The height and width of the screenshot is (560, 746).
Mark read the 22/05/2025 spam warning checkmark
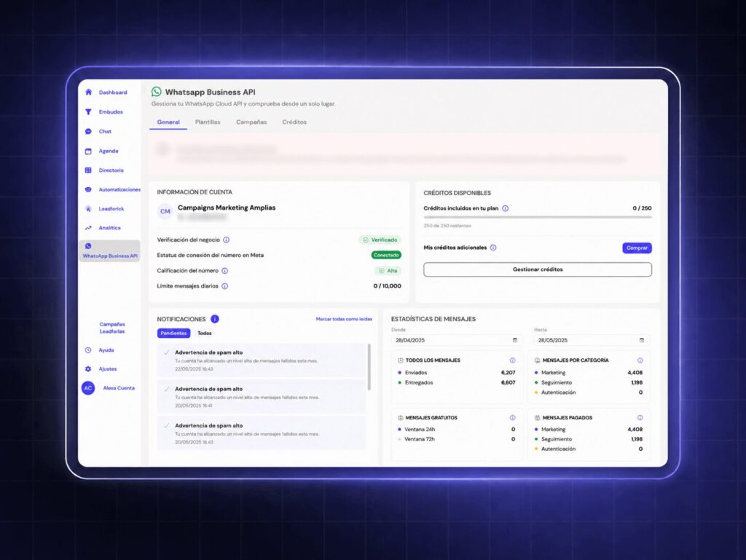pos(167,352)
